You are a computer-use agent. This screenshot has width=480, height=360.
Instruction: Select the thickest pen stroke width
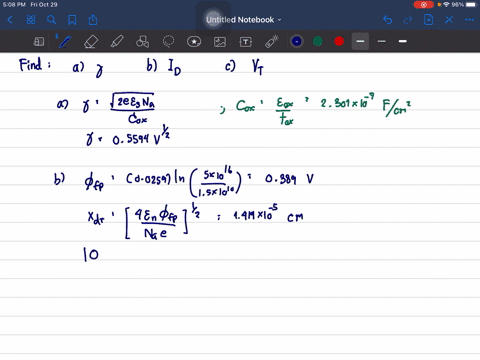[403, 41]
